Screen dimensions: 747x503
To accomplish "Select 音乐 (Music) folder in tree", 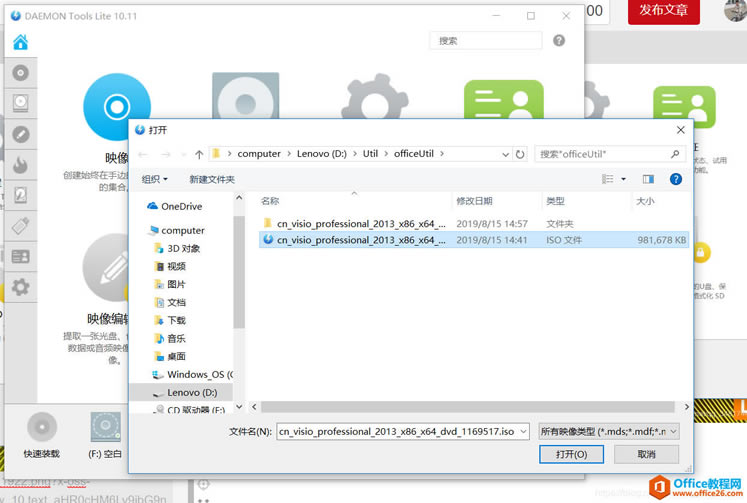I will pyautogui.click(x=171, y=339).
